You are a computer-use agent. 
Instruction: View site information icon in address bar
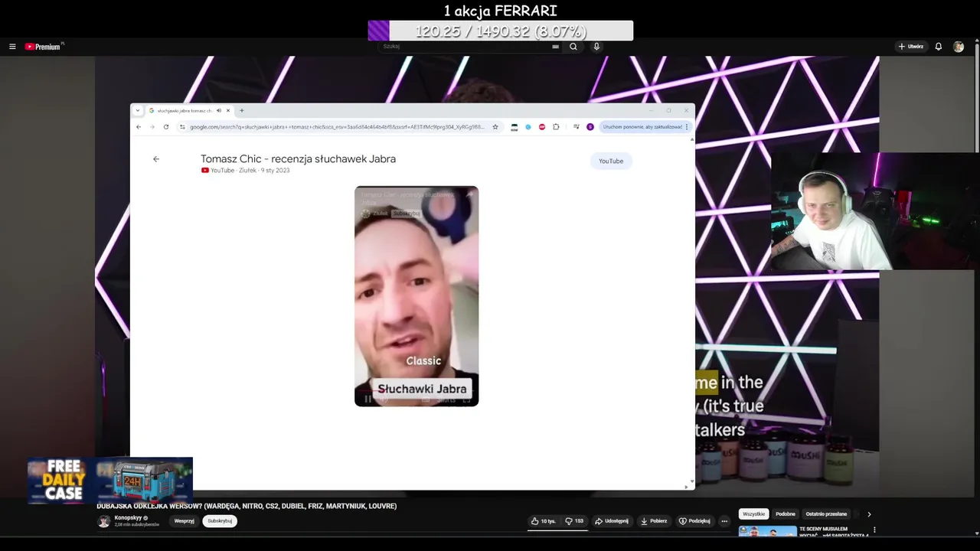point(182,127)
